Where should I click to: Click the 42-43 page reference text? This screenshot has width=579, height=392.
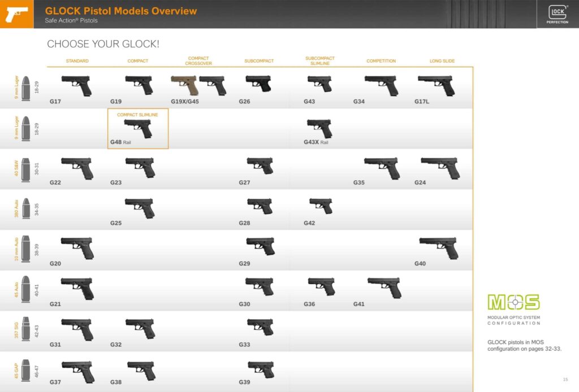[37, 331]
